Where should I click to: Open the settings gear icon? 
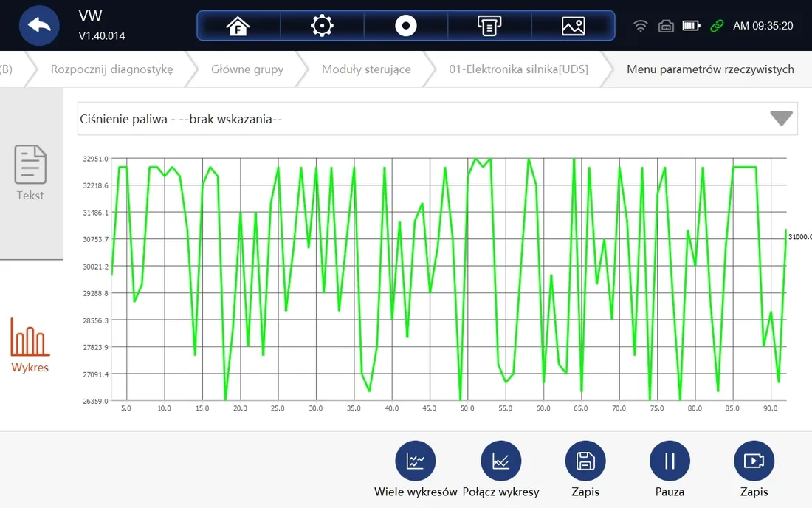click(x=322, y=25)
